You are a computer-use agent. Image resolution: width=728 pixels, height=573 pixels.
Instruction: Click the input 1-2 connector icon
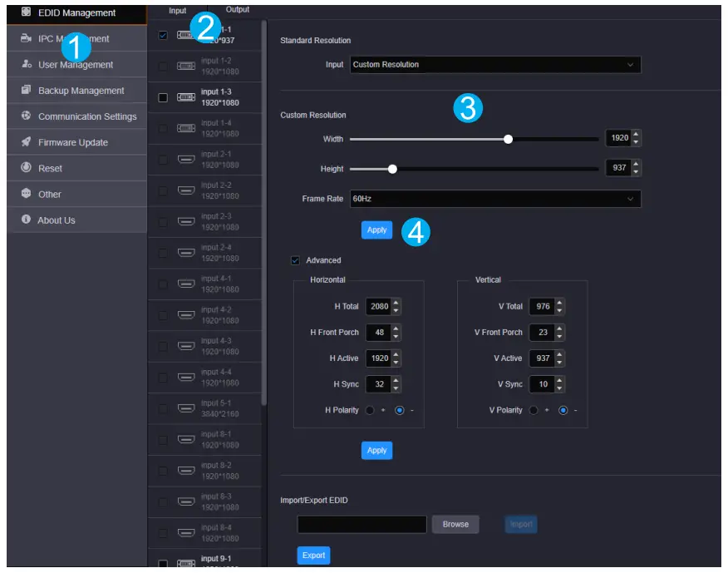coord(186,66)
